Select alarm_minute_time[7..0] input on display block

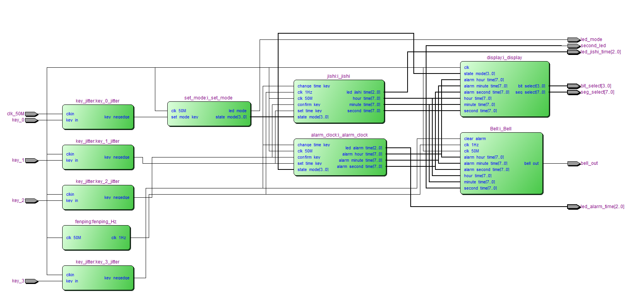coord(486,86)
